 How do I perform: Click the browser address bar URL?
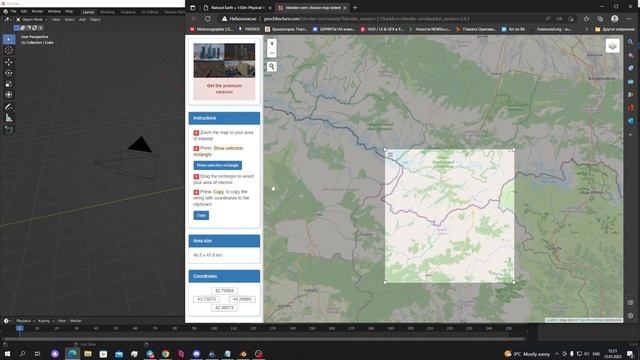pos(366,19)
